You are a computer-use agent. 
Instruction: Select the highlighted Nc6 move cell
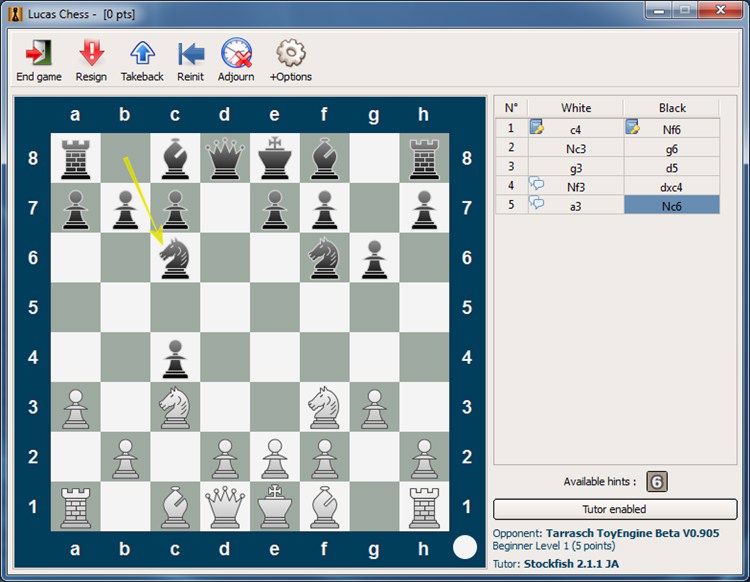[x=672, y=206]
